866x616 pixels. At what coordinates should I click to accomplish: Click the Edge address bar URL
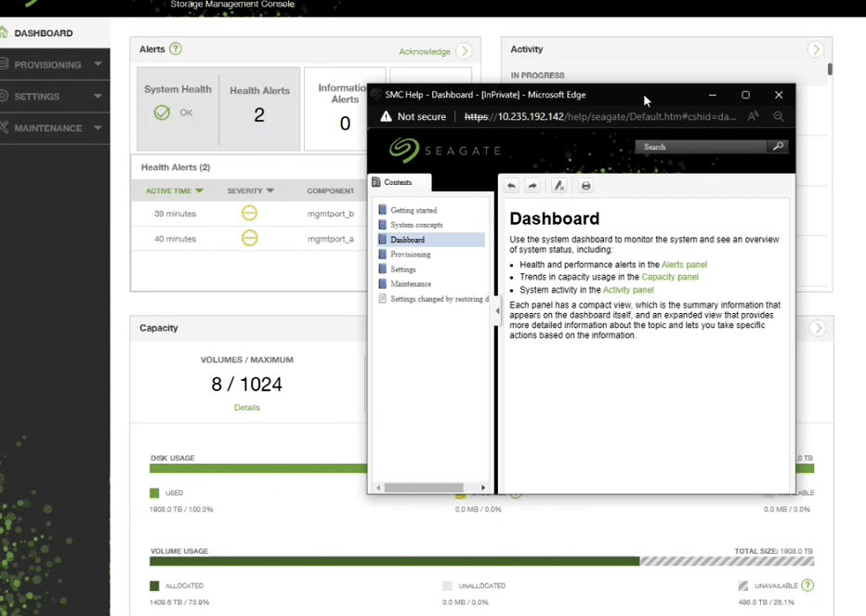point(600,116)
